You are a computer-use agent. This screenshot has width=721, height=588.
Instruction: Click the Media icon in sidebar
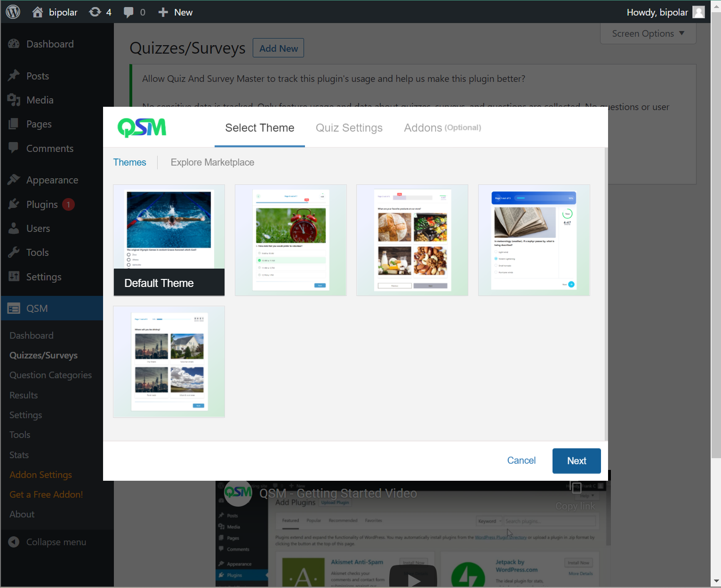pyautogui.click(x=14, y=100)
